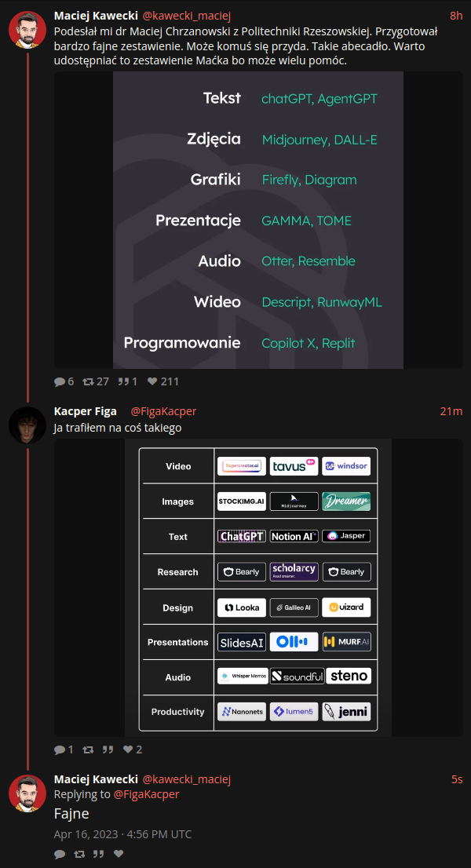The width and height of the screenshot is (471, 868).
Task: Open the AI tools table image with Video row
Action: tap(258, 588)
